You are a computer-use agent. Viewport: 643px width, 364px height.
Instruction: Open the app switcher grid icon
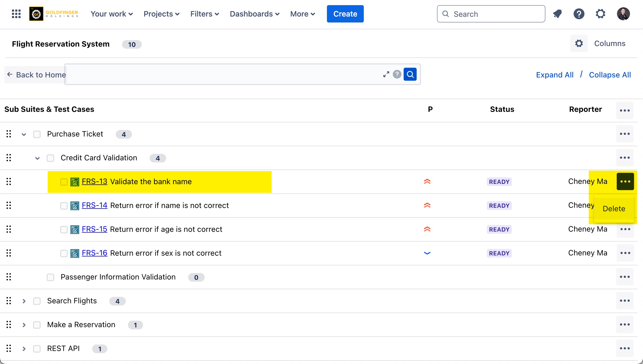(x=16, y=14)
